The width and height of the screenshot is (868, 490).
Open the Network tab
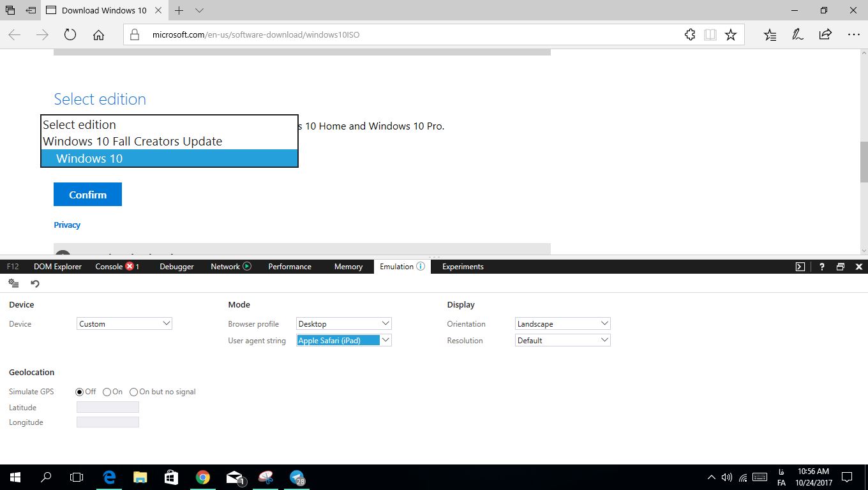pos(231,267)
